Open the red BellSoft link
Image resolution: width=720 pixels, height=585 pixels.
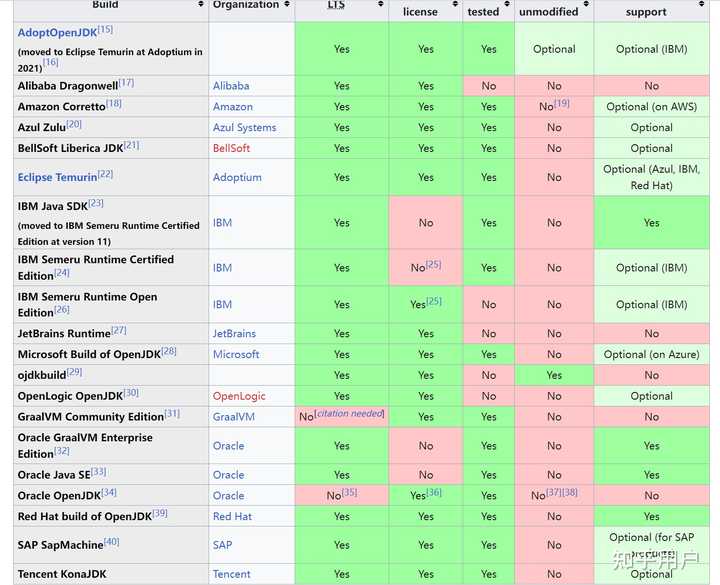click(x=231, y=148)
